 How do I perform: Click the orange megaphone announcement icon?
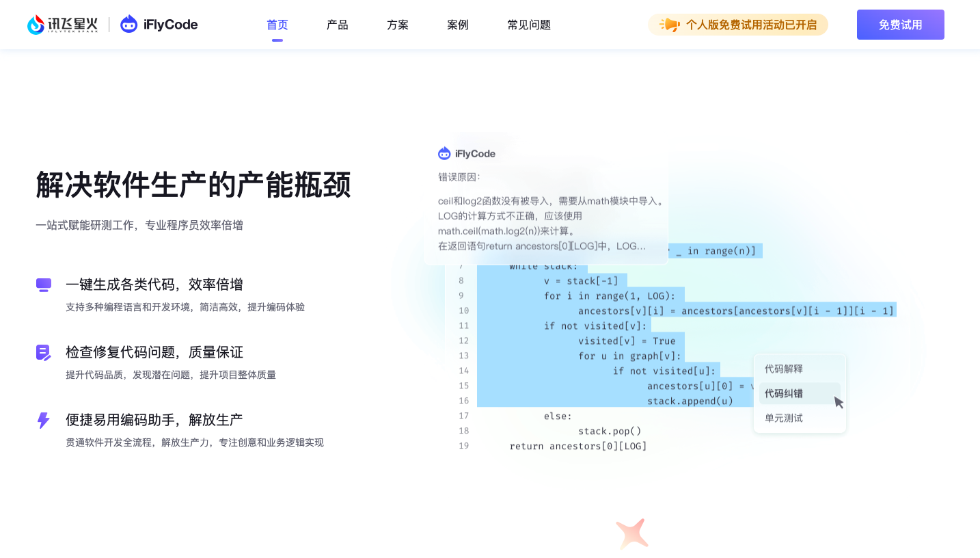[669, 25]
